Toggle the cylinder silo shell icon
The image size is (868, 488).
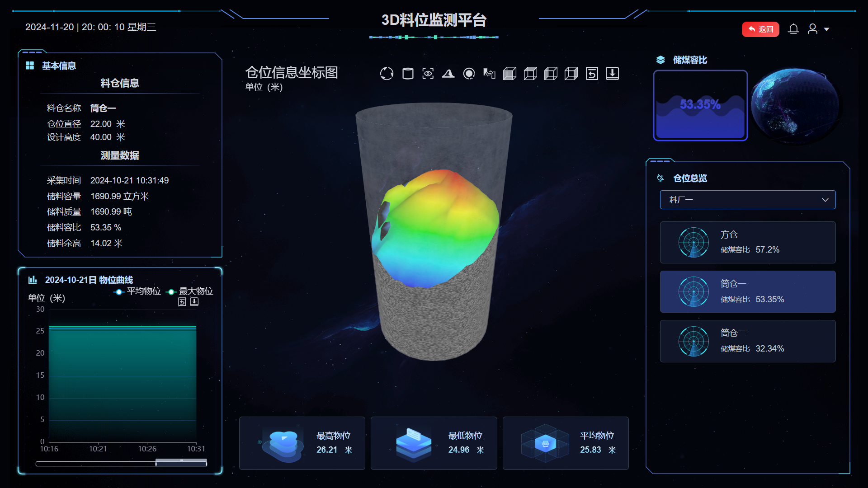point(408,74)
